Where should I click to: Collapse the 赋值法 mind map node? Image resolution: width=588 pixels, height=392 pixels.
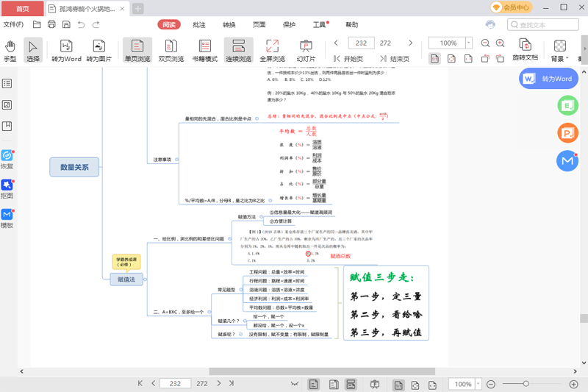[x=145, y=279]
